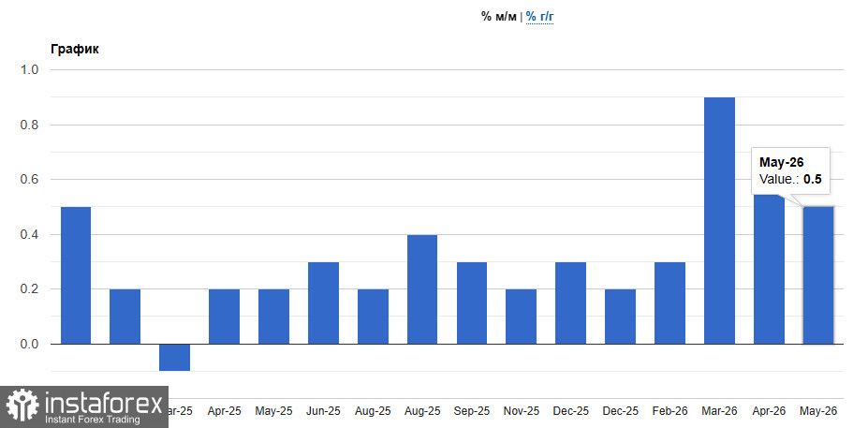This screenshot has height=428, width=868.
Task: Switch to the % м/м view
Action: pyautogui.click(x=499, y=17)
